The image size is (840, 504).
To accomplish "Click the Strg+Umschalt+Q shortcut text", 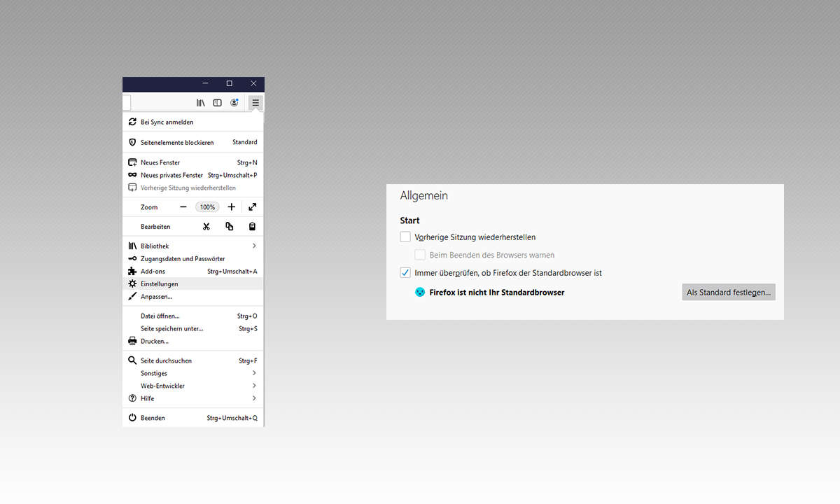I will point(232,418).
